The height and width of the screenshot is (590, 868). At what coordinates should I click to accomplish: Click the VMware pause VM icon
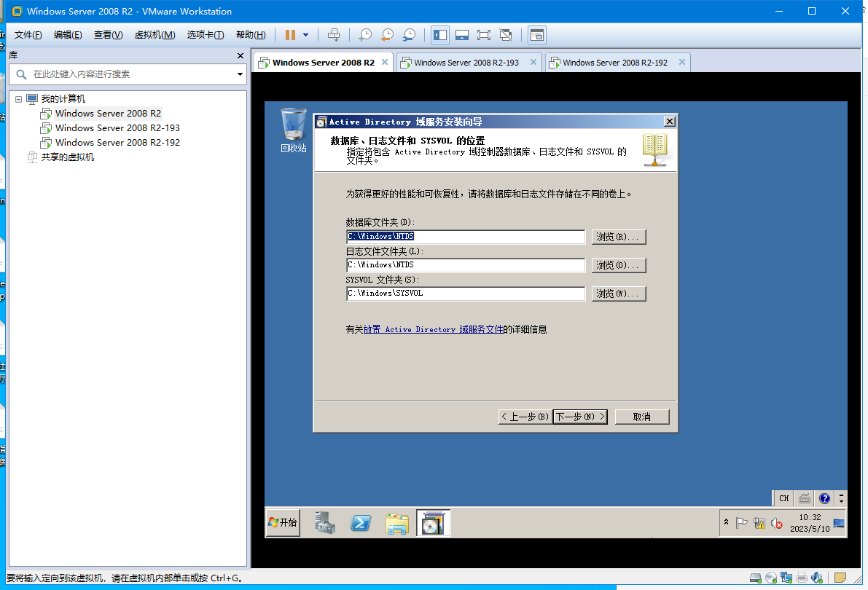[x=290, y=35]
